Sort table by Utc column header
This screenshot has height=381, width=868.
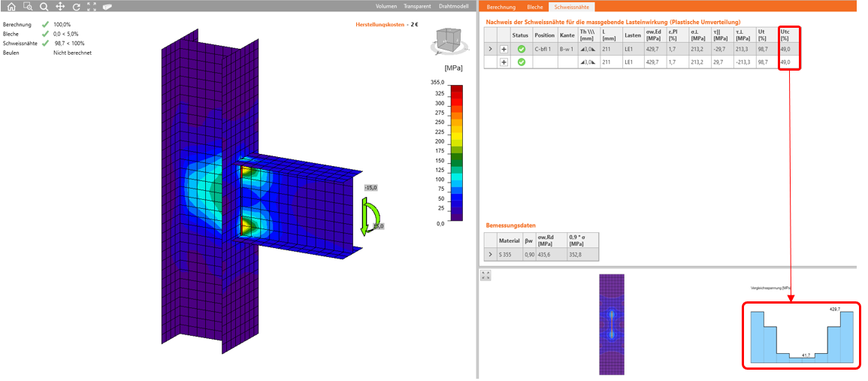pos(785,35)
